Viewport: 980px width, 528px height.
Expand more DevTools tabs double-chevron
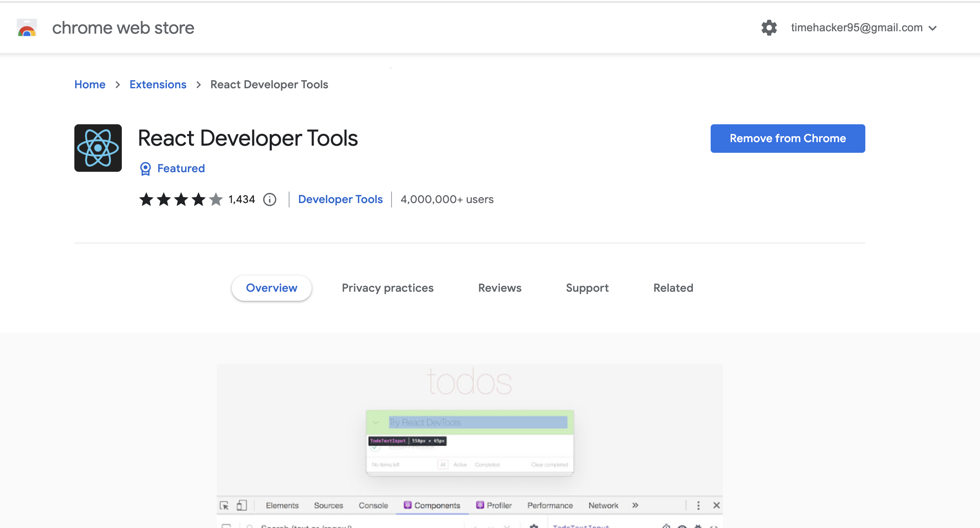point(635,505)
